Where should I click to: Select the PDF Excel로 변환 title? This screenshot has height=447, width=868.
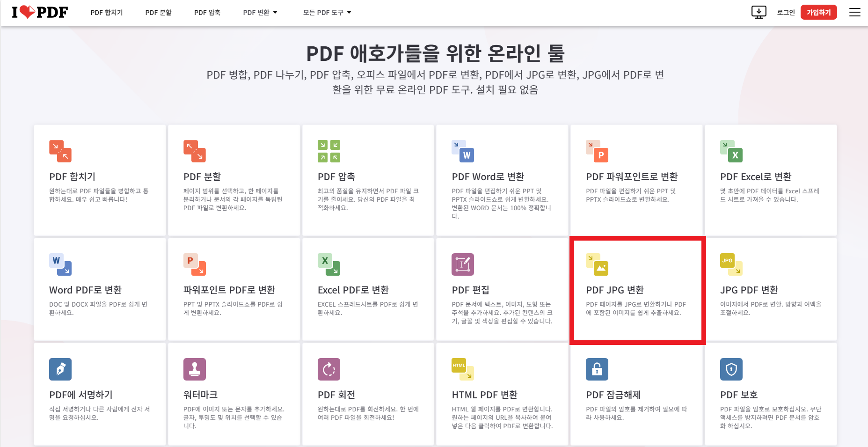pos(756,177)
